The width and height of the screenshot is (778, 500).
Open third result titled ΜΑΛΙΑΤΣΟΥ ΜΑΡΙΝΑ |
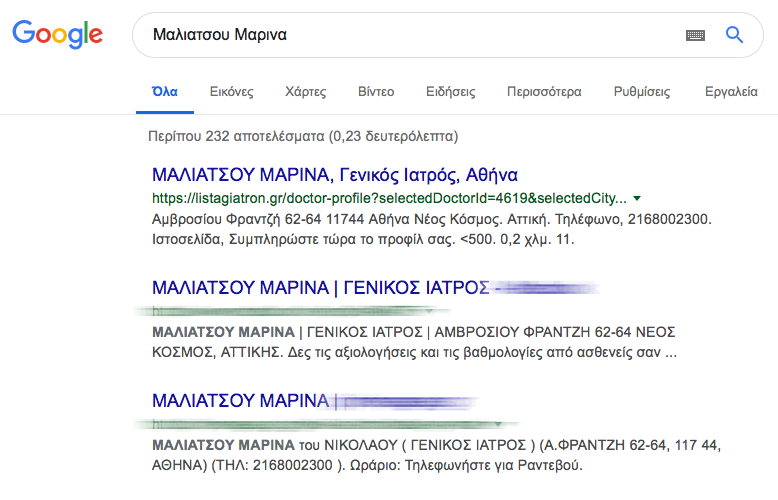coord(245,401)
